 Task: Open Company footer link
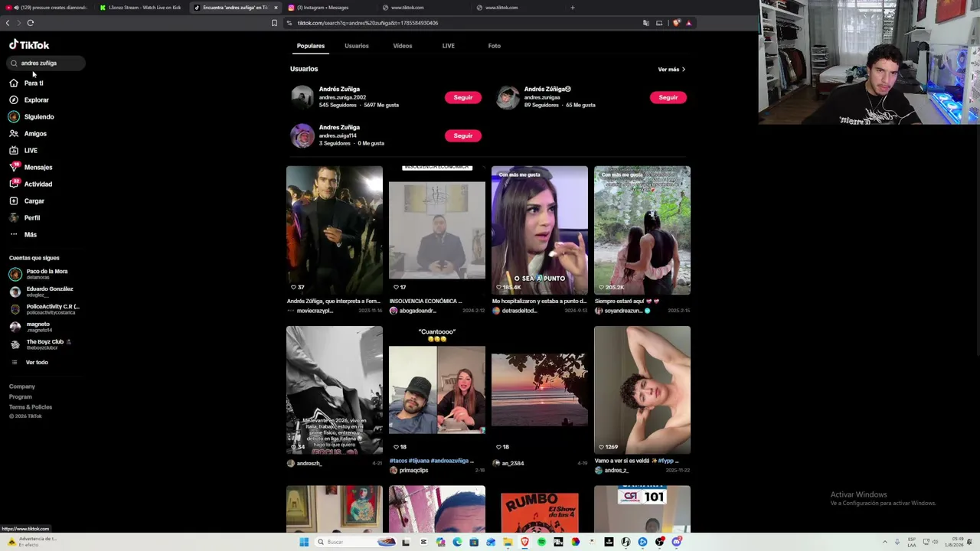coord(22,386)
